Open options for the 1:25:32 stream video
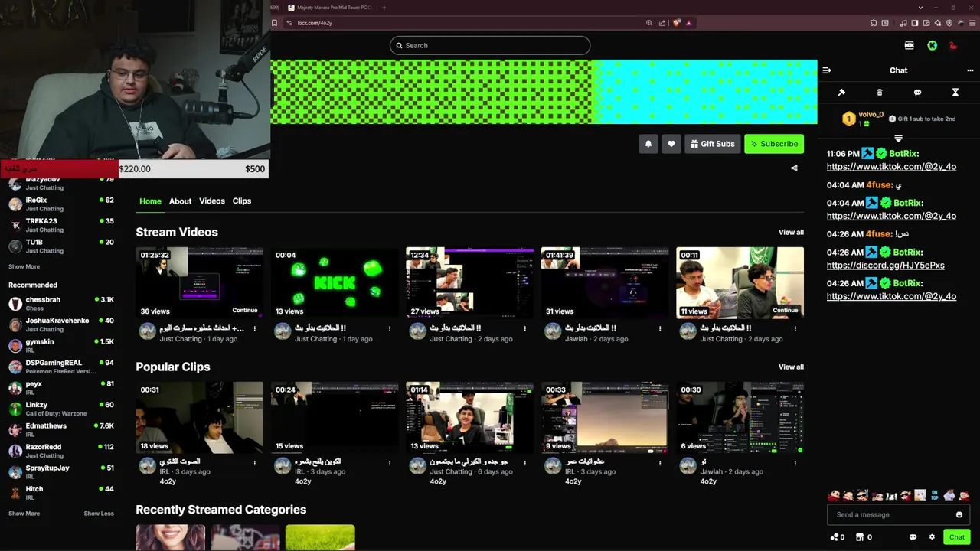This screenshot has width=980, height=551. point(255,328)
